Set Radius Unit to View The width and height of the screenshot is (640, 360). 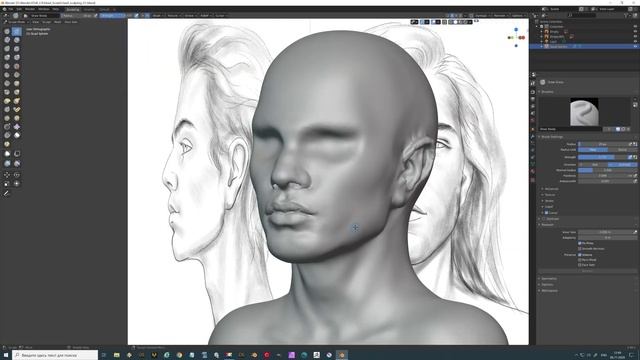[x=593, y=150]
